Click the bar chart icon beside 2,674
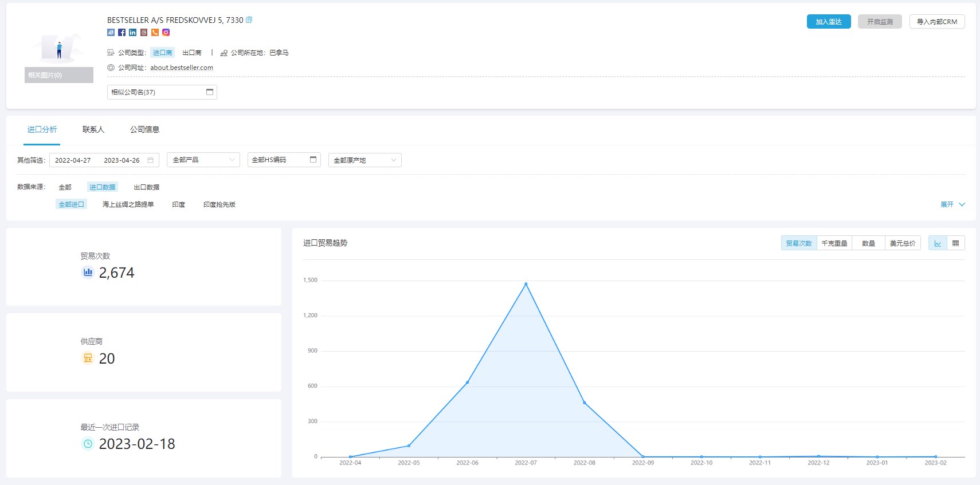 (88, 273)
